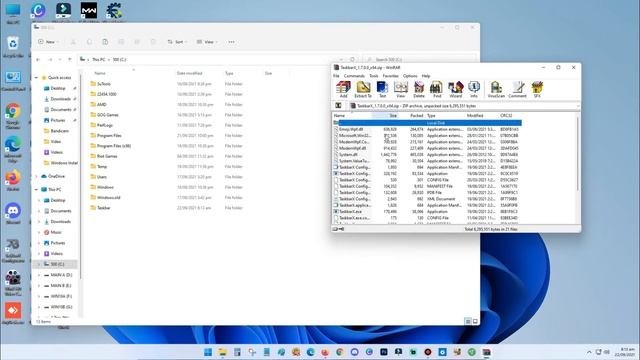Open the Windows Start button on taskbar
Image resolution: width=640 pixels, height=360 pixels.
(x=208, y=352)
